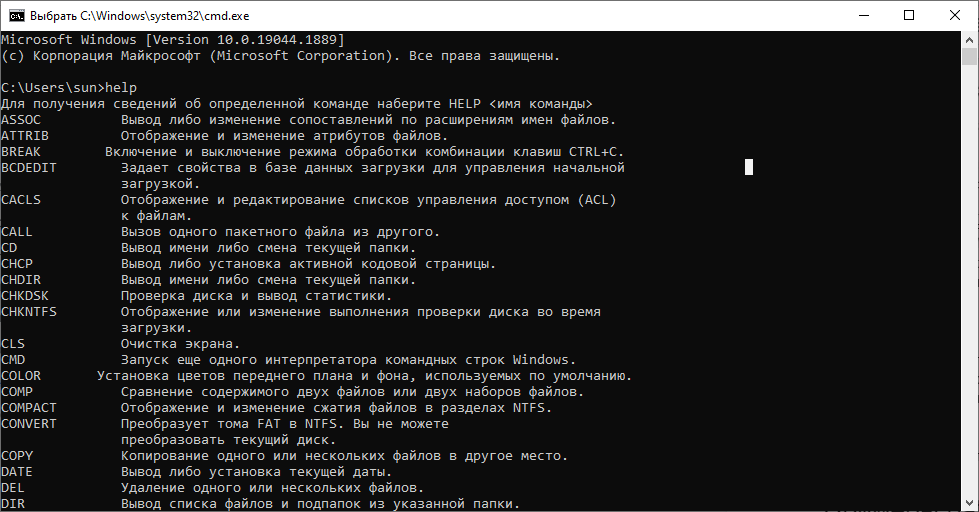Close the command prompt window

pyautogui.click(x=955, y=15)
